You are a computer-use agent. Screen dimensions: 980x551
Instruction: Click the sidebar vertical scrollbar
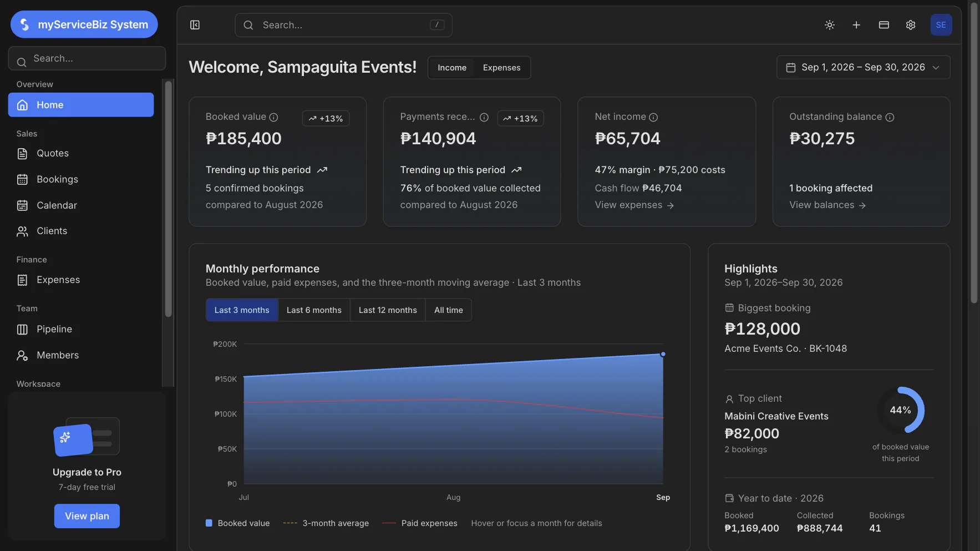pyautogui.click(x=169, y=200)
